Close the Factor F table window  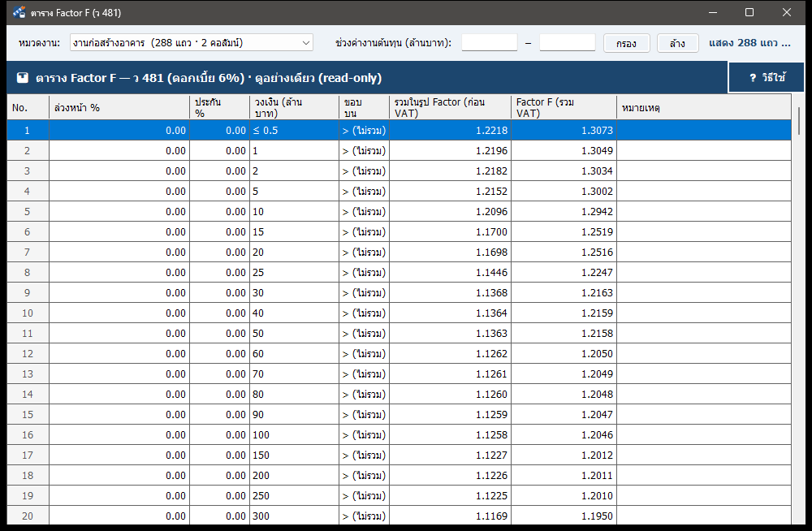[x=787, y=12]
